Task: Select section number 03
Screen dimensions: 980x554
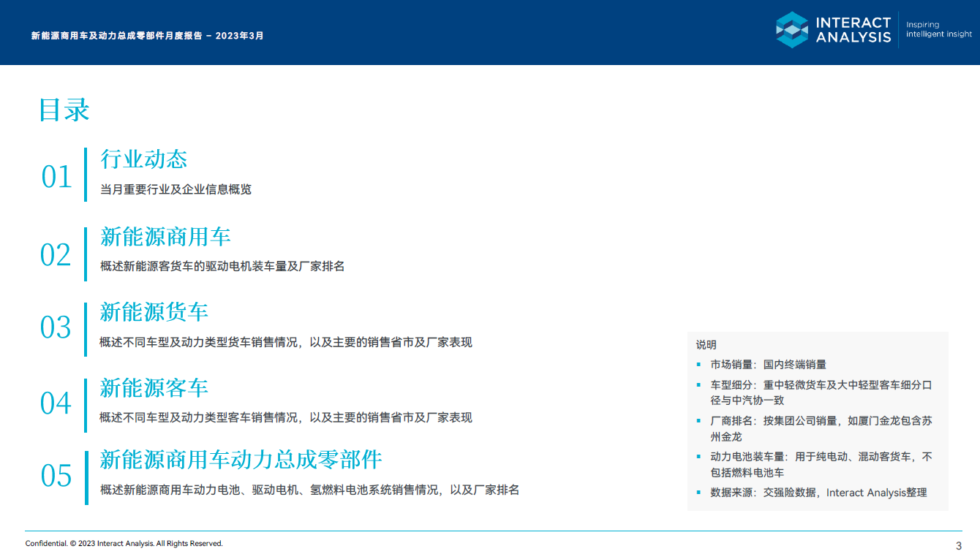Action: (55, 326)
